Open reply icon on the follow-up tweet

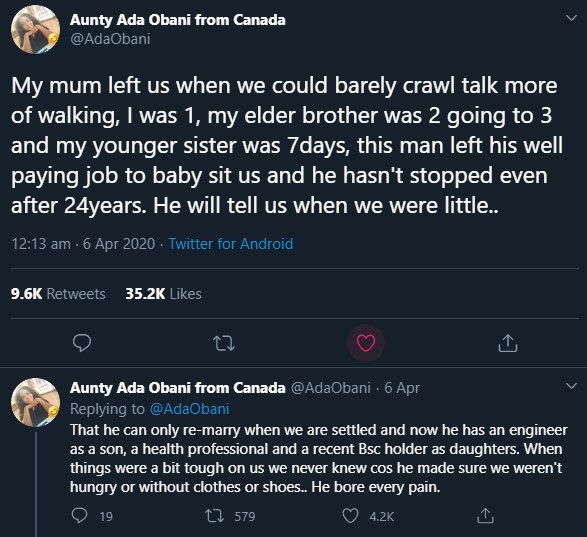79,516
